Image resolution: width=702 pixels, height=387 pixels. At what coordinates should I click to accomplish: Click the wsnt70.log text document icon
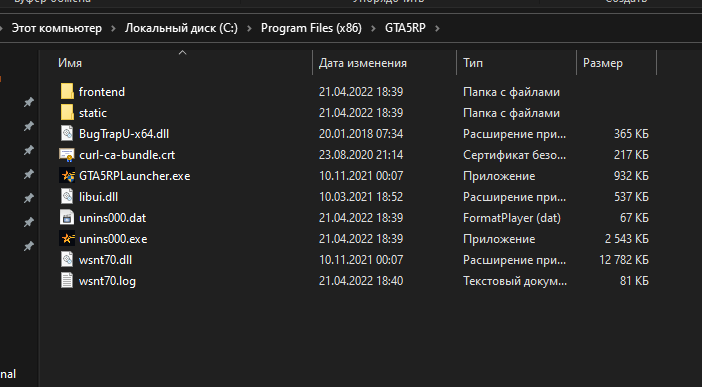tap(67, 281)
